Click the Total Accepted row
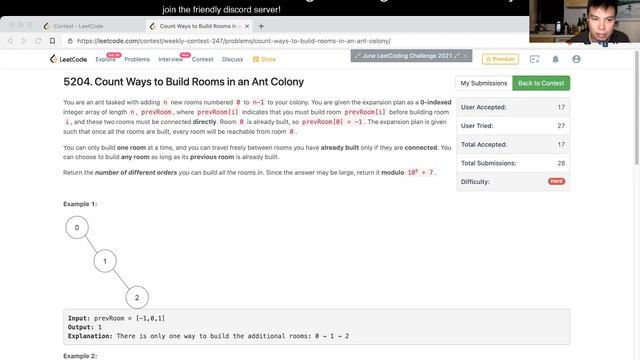This screenshot has width=640, height=360. (x=513, y=144)
